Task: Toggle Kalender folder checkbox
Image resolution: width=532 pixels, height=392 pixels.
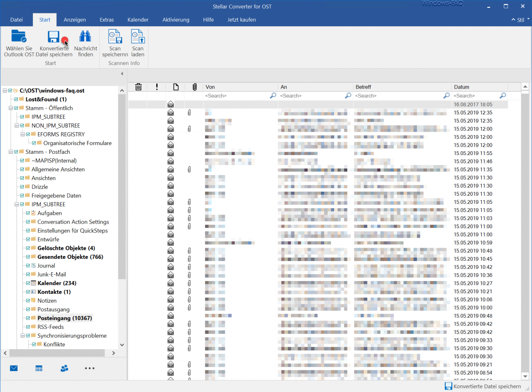Action: (28, 283)
